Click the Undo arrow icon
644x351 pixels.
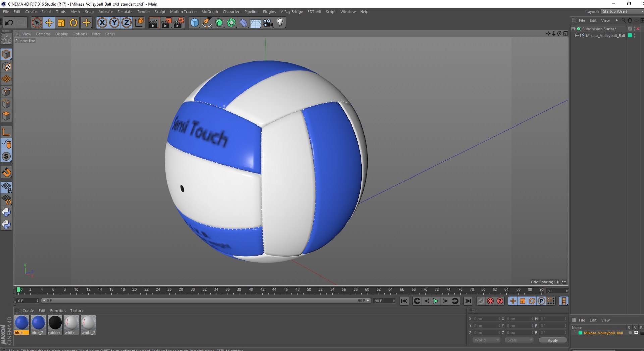tap(9, 23)
